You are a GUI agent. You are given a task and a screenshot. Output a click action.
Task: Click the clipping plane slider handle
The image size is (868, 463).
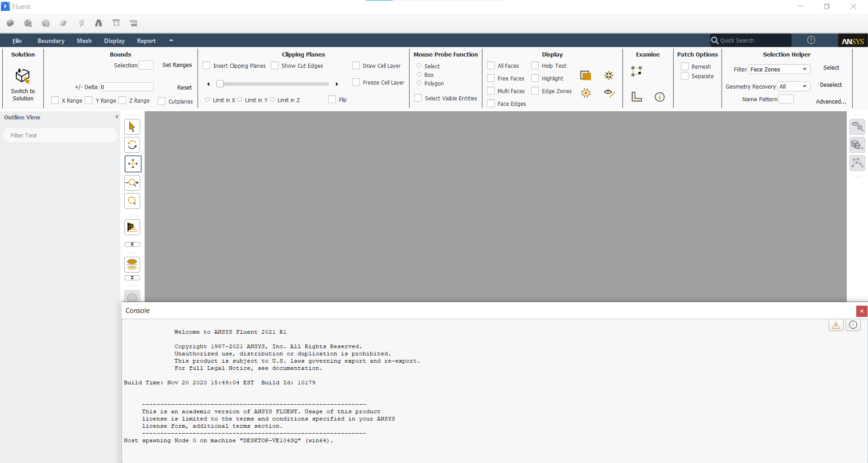click(x=220, y=84)
